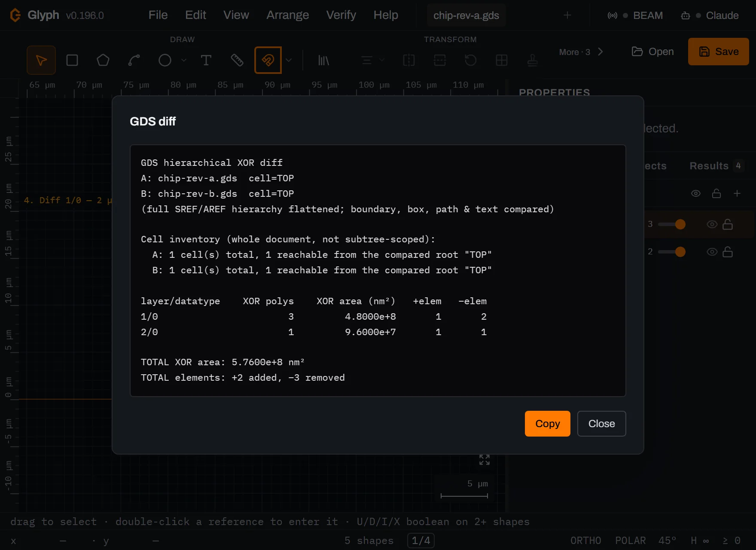
Task: Copy the GDS diff report
Action: (548, 424)
